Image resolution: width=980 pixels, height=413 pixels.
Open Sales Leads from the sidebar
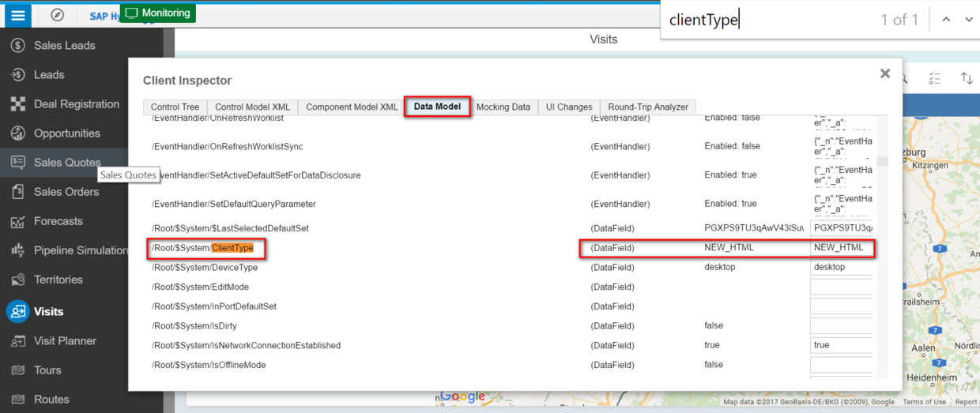(x=64, y=46)
